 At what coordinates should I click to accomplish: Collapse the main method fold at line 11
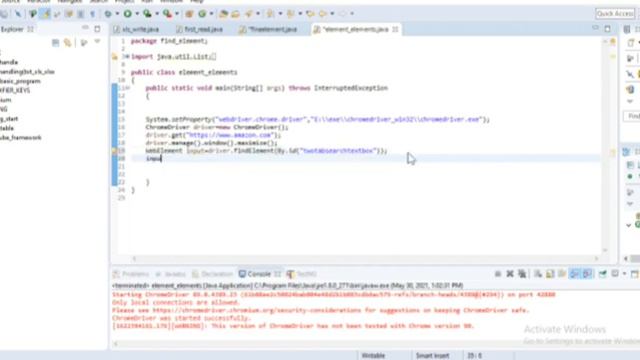128,88
